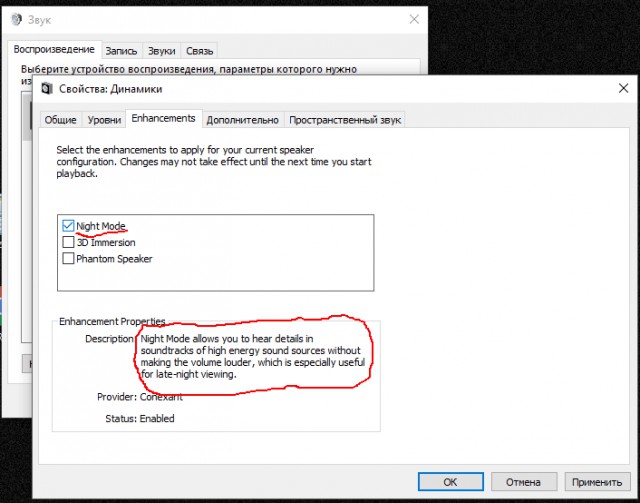Enable the 3D Immersion checkbox
The width and height of the screenshot is (640, 503).
pos(68,242)
